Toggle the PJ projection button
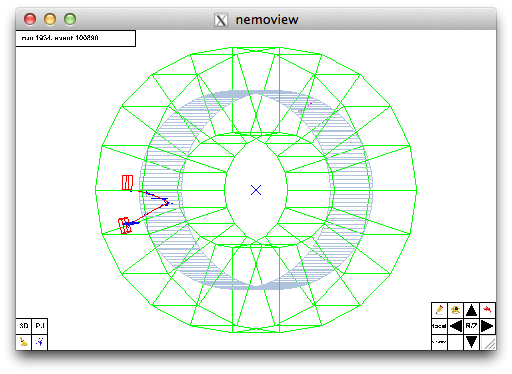 coord(40,326)
